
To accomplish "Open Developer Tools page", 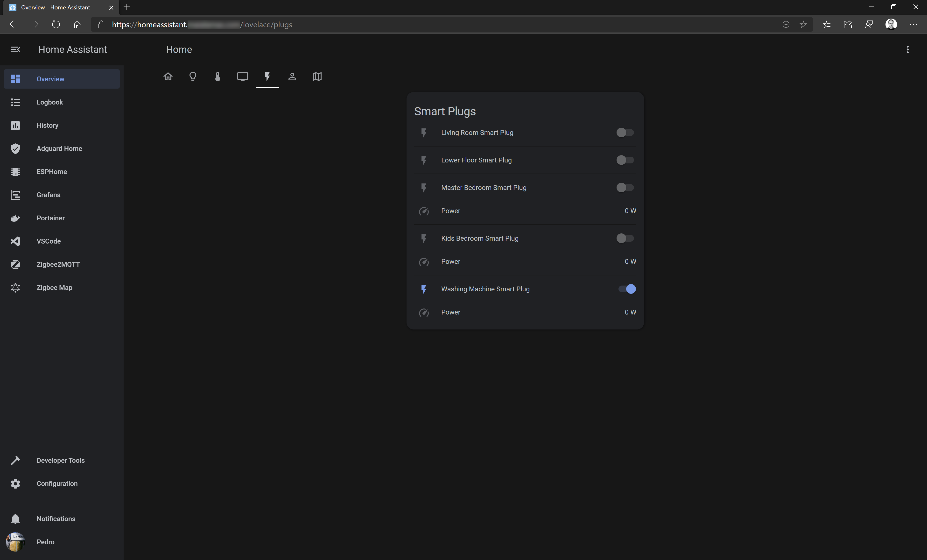I will click(x=60, y=460).
